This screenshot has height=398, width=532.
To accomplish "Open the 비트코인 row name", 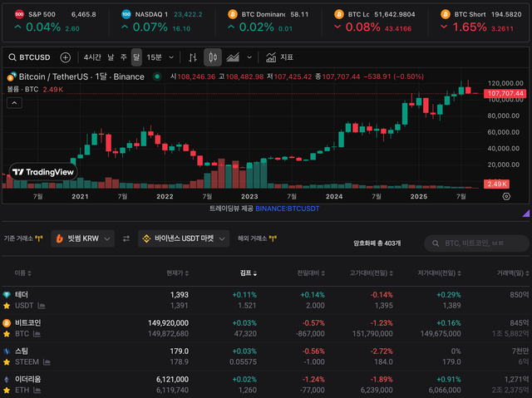I will pos(27,322).
